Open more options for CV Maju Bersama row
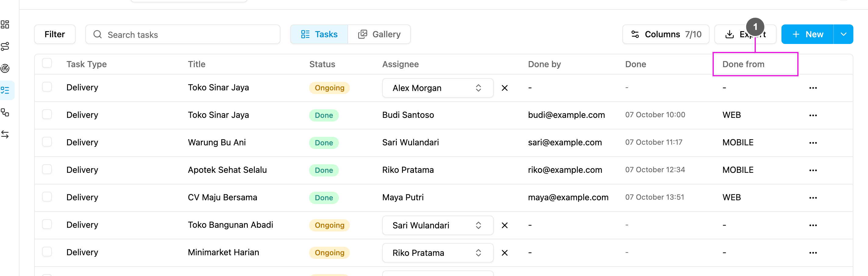 813,198
